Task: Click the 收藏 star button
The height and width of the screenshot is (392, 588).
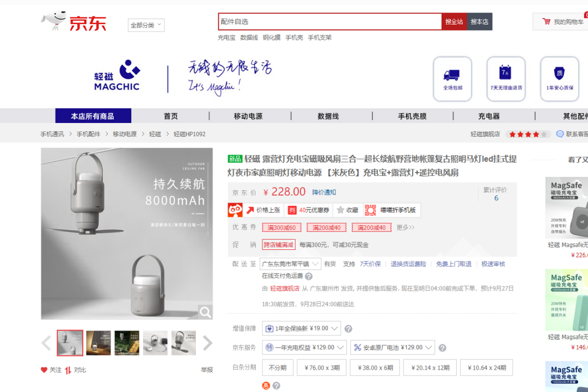Action: (x=348, y=210)
